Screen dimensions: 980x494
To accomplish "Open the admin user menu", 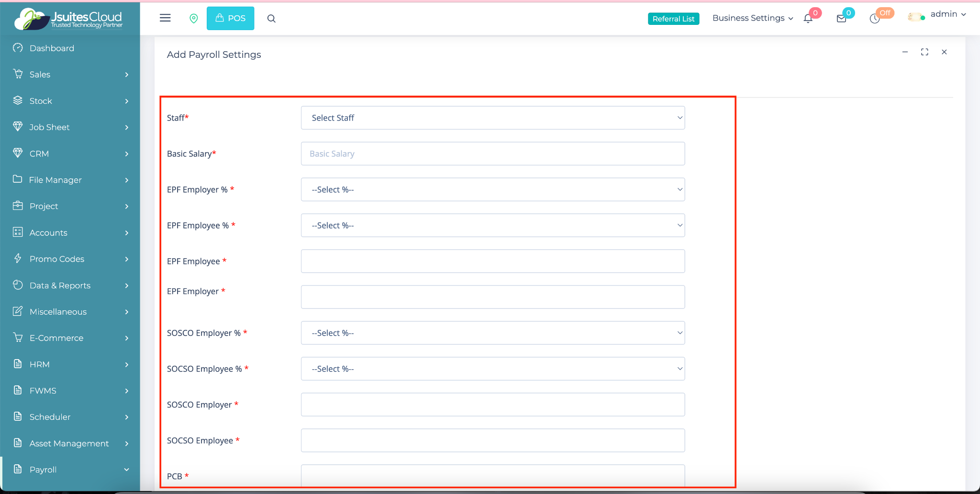I will (947, 14).
